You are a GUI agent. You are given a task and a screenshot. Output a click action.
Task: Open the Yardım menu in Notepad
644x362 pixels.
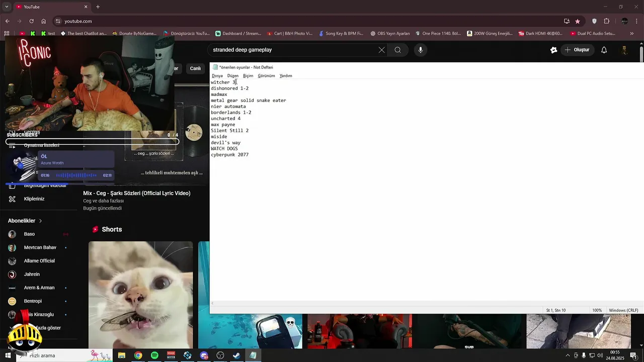[x=286, y=75]
